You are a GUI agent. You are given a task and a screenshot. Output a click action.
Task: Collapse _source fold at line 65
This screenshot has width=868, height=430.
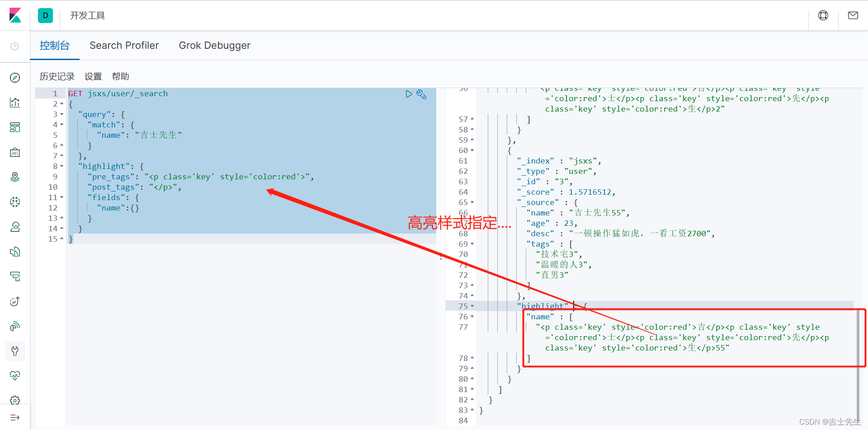pyautogui.click(x=472, y=202)
